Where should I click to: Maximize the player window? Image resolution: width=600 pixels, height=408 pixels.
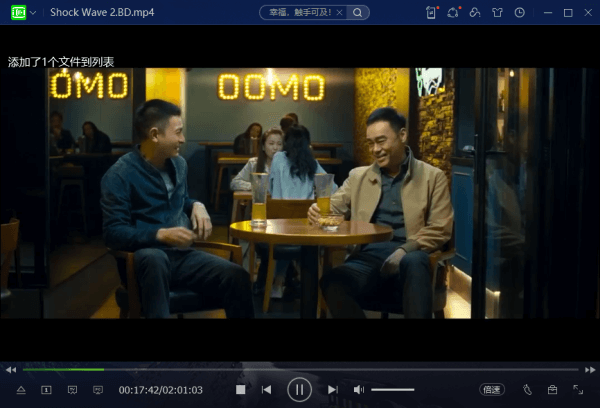click(568, 13)
